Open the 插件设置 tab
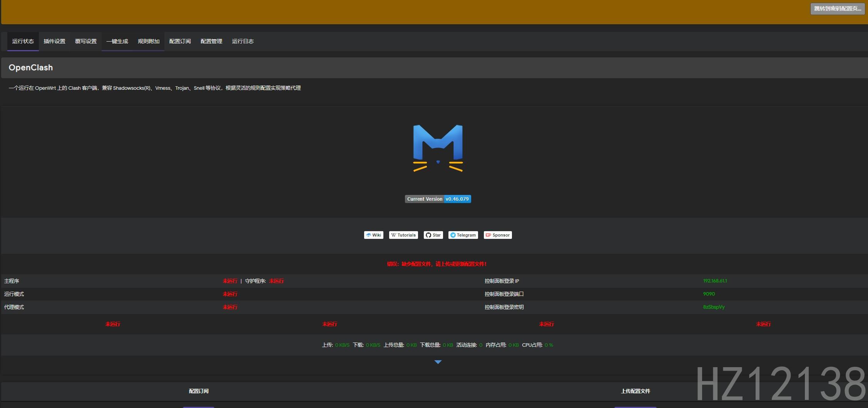 54,41
